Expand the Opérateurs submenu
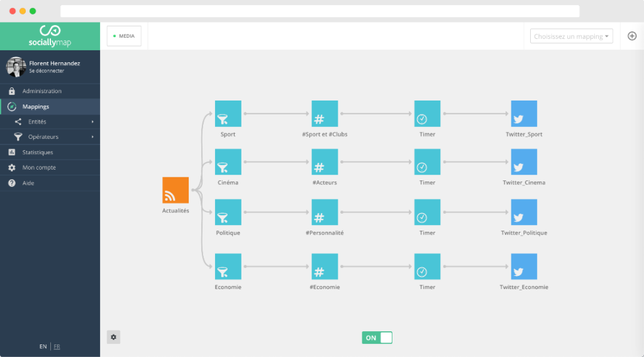Viewport: 644px width, 357px height. (x=50, y=136)
